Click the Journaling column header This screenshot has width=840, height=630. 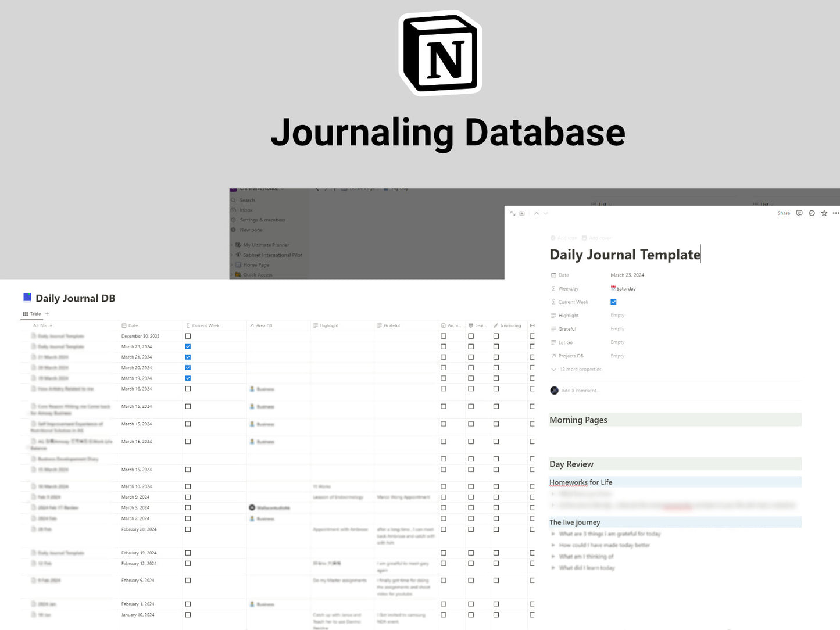click(x=507, y=325)
